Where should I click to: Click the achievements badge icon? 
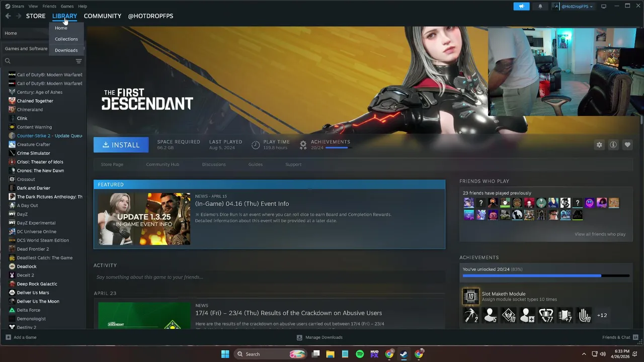(x=303, y=145)
